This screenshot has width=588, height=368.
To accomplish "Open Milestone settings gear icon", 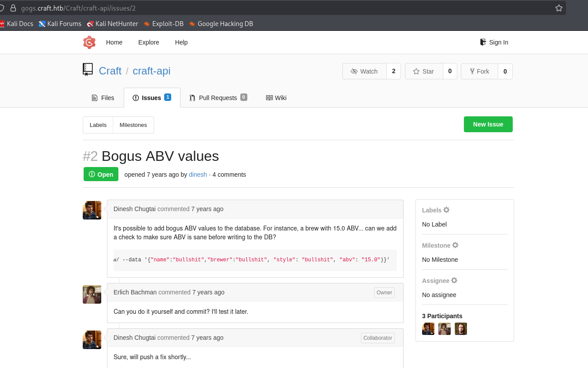I will (x=456, y=245).
